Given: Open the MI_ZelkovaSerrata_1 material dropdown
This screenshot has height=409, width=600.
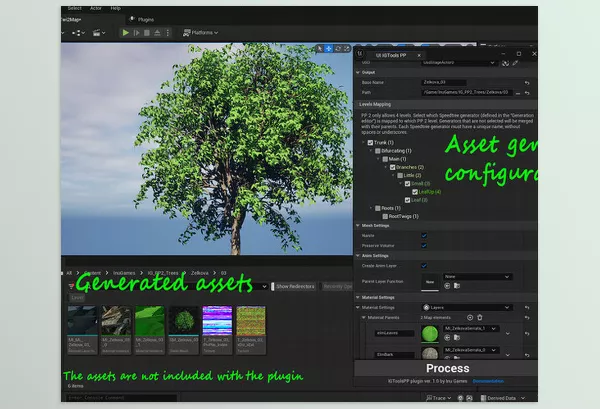Looking at the screenshot, I should (x=471, y=329).
